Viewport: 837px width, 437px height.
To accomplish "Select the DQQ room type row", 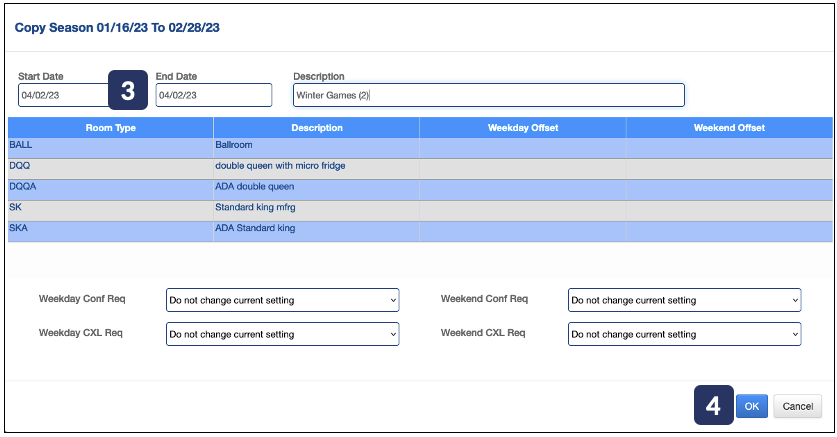I will [x=110, y=168].
